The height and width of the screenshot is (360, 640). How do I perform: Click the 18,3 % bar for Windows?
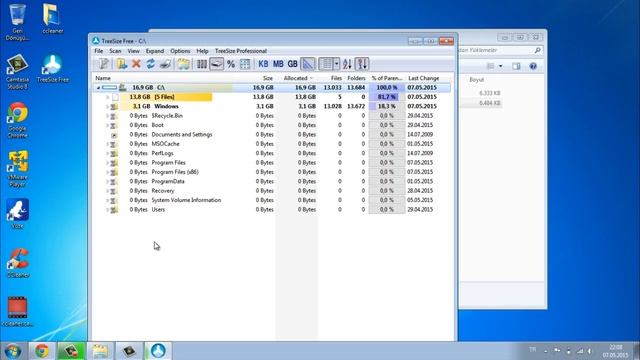(x=387, y=107)
